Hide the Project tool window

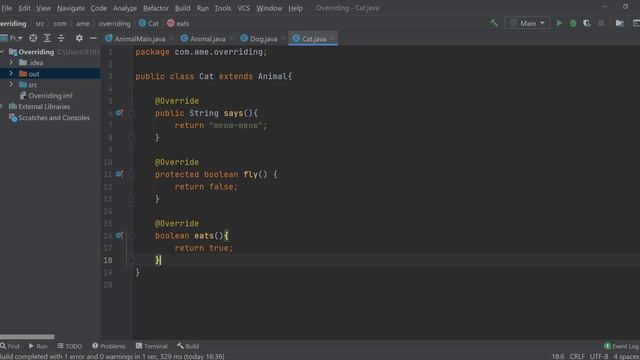point(93,38)
